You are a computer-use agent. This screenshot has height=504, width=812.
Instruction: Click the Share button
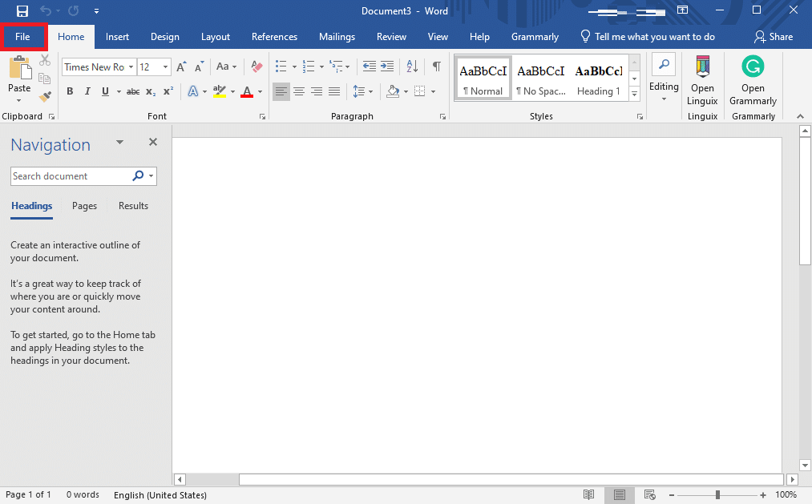774,37
